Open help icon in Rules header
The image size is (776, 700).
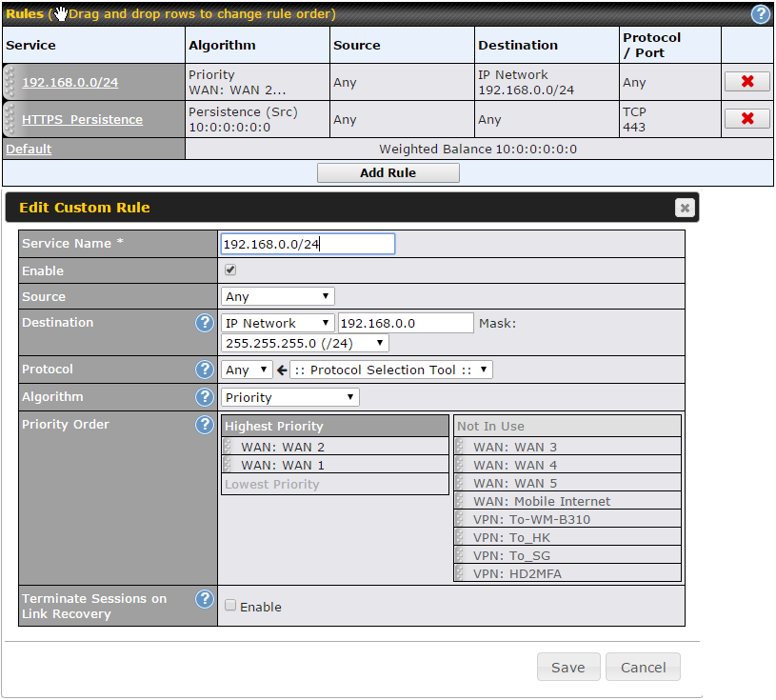point(760,14)
